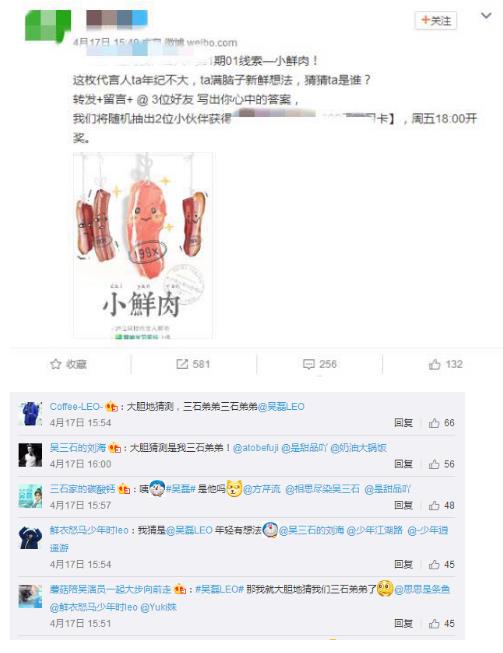Open @吴磊LEO mention in first comment
Viewport: 503px width, 653px height.
coord(281,406)
